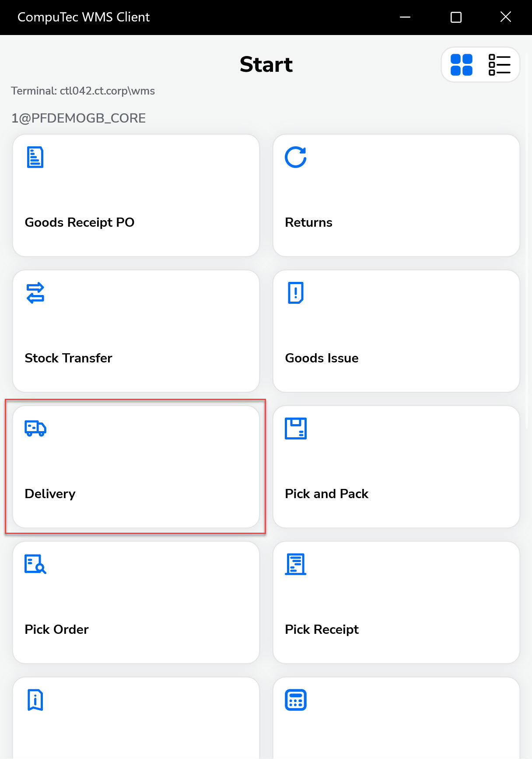Open the Goods Receipt PO label

[80, 222]
